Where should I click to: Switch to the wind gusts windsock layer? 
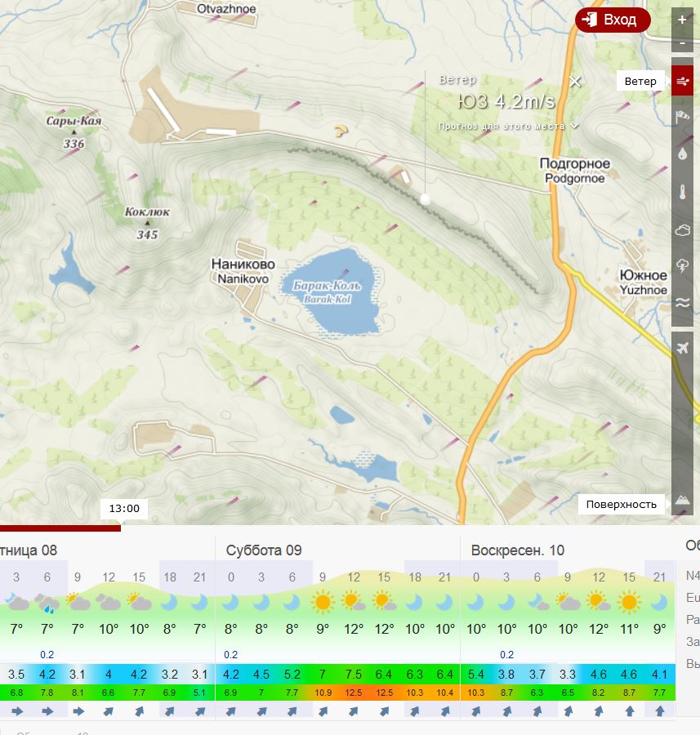[683, 117]
